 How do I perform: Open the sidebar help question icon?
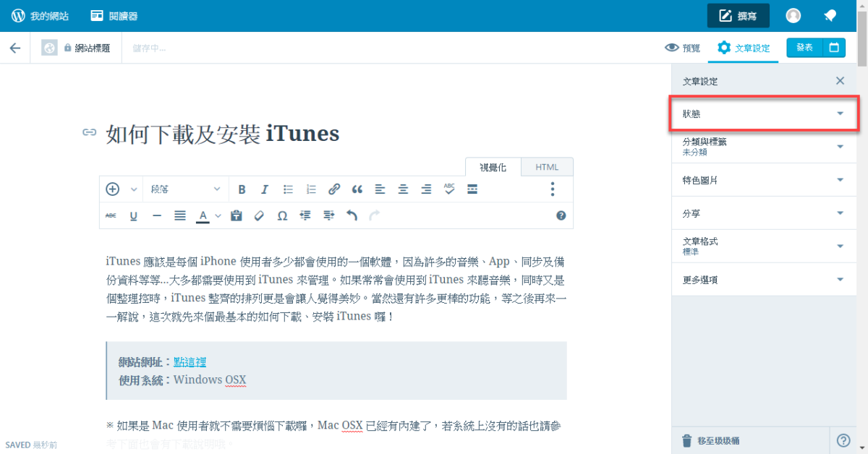(x=843, y=440)
